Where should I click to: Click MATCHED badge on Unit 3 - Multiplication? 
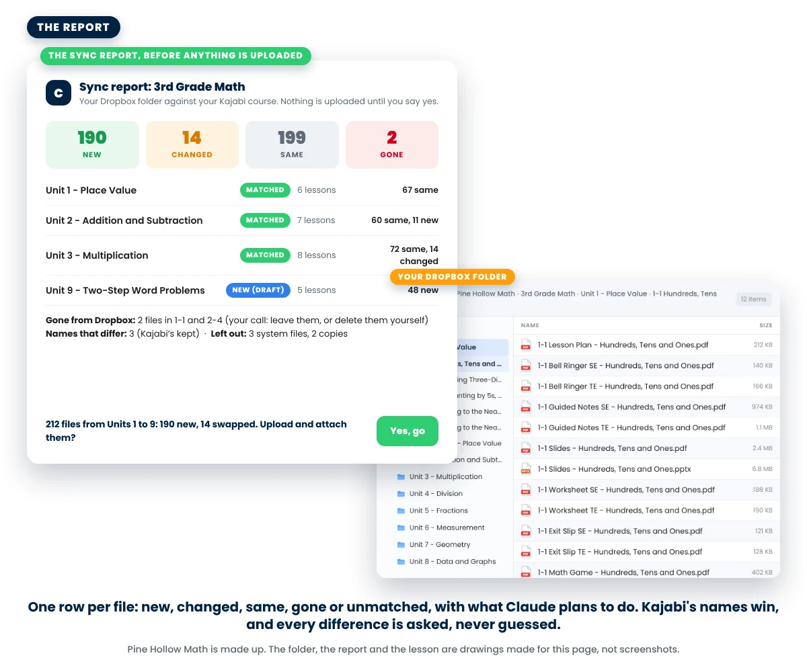[265, 255]
